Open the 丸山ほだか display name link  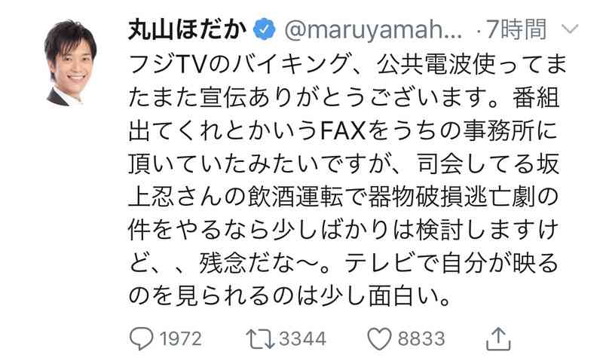pyautogui.click(x=187, y=29)
